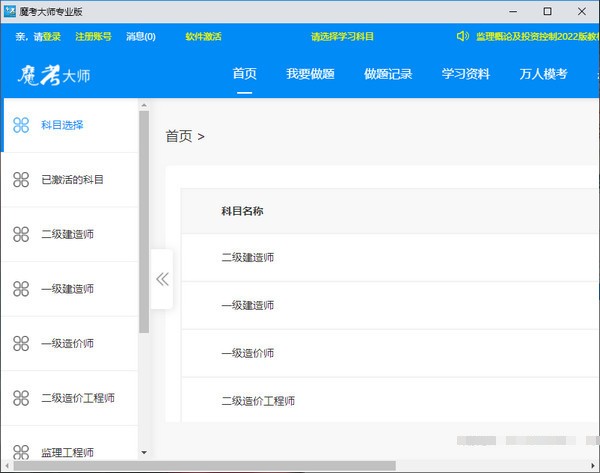Click the 监理工程师 sidebar icon

pos(21,451)
